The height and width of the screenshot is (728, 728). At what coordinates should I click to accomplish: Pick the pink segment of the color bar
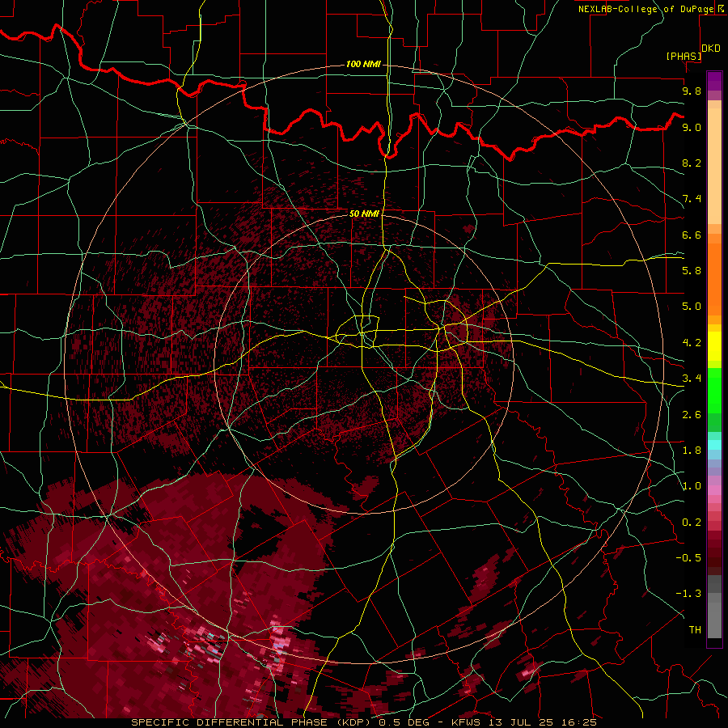click(x=714, y=490)
